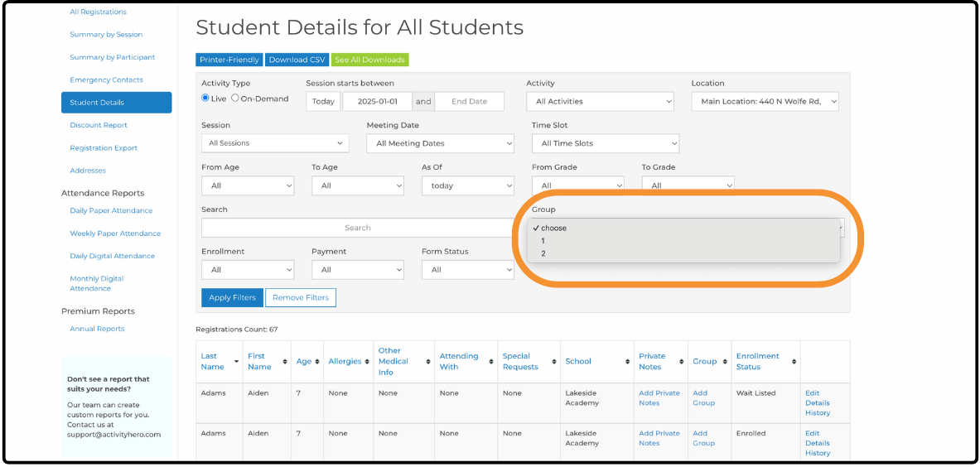Open Weekly Paper Attendance
Screen dimensions: 980x467
click(x=116, y=233)
